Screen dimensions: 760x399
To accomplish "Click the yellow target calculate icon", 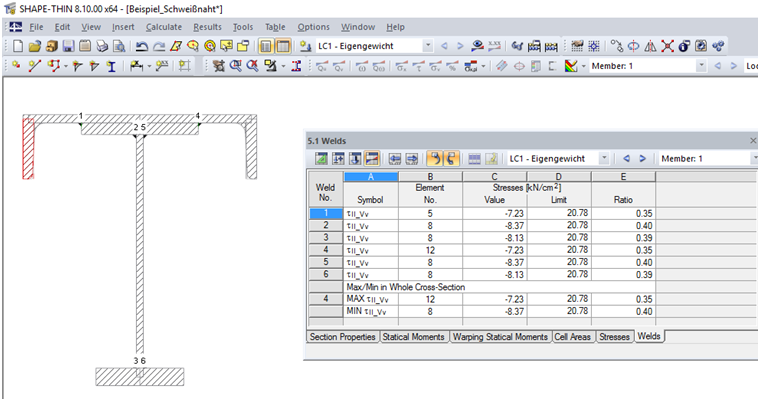I will [x=209, y=46].
